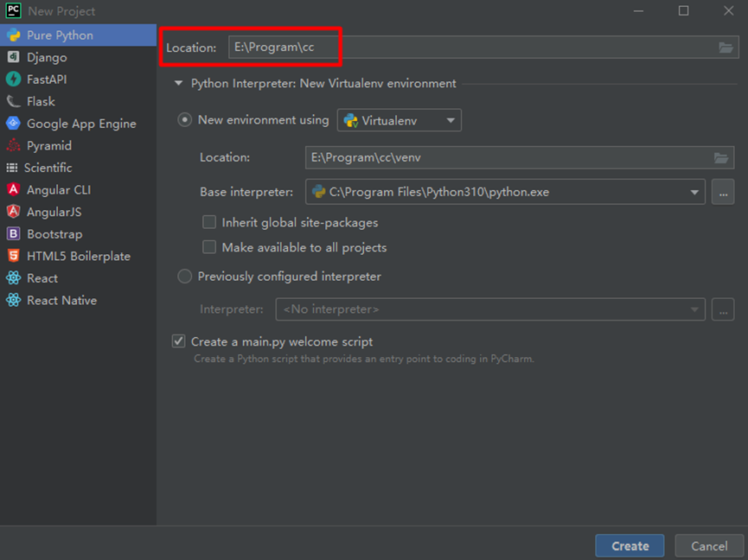Click the Google App Engine icon
This screenshot has height=560, width=748.
click(13, 124)
